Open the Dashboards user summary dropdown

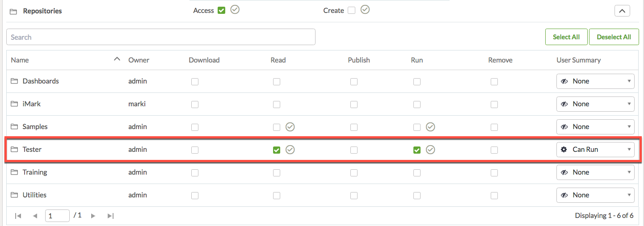click(x=595, y=81)
